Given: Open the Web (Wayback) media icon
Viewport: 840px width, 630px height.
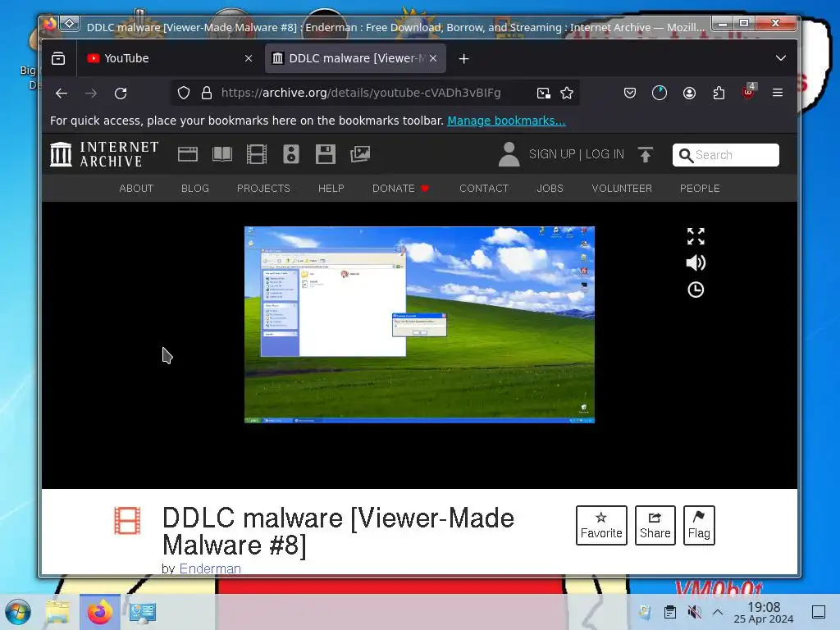Looking at the screenshot, I should (188, 154).
